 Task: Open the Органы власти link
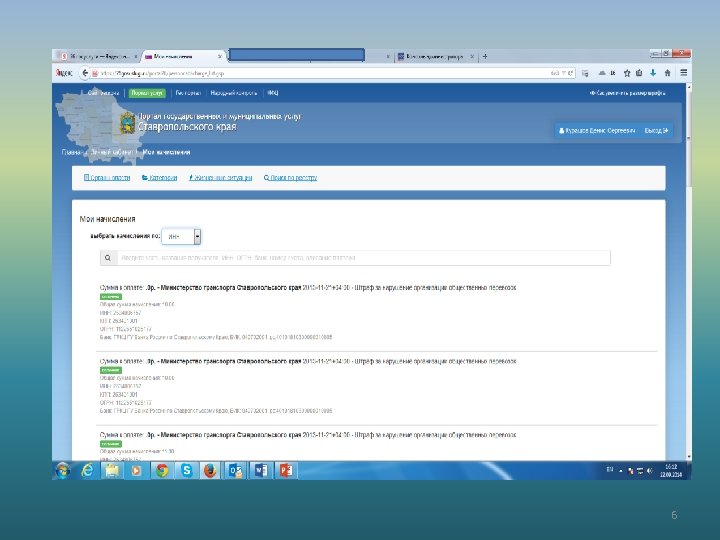[107, 178]
